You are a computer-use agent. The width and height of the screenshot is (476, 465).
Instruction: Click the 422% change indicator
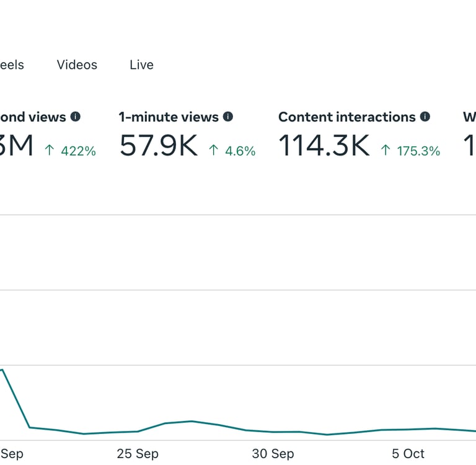pos(78,151)
